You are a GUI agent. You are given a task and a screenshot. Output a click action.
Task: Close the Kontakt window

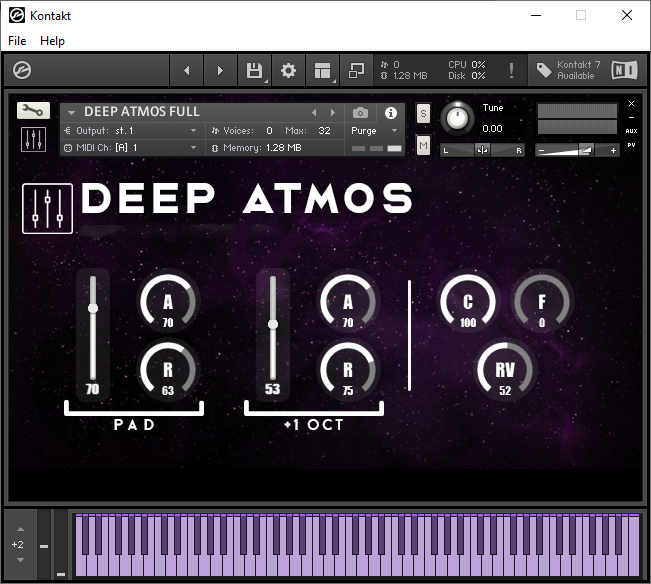[627, 15]
